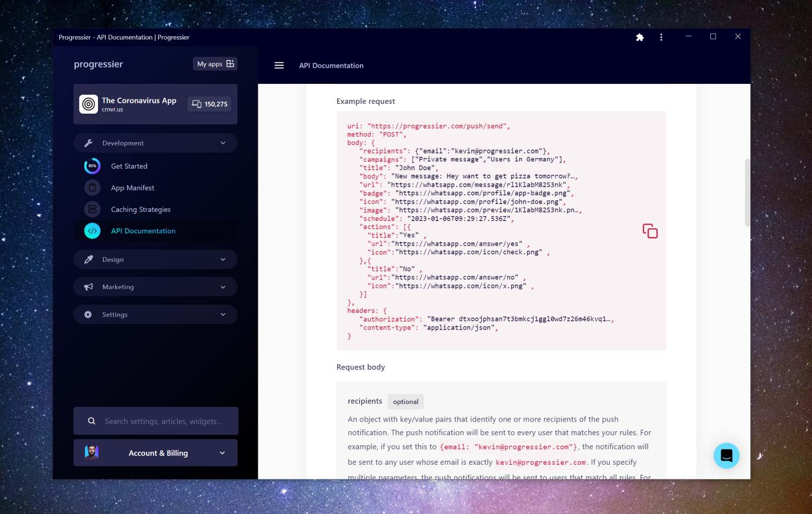Collapse the Development section chevron
The width and height of the screenshot is (812, 514).
223,143
